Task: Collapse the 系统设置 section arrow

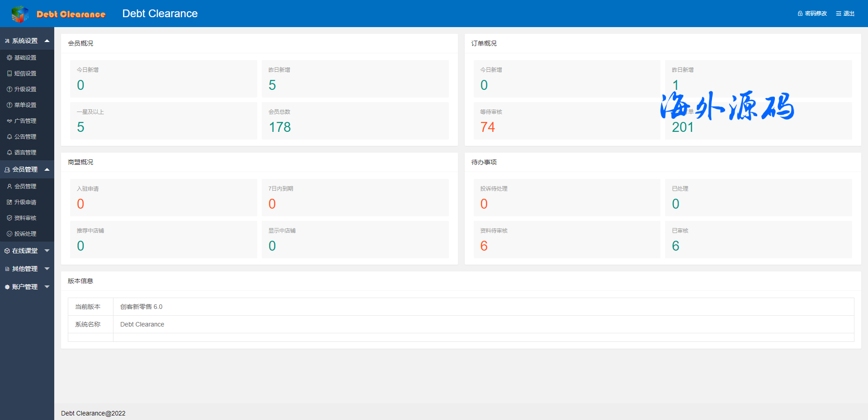Action: (x=47, y=41)
